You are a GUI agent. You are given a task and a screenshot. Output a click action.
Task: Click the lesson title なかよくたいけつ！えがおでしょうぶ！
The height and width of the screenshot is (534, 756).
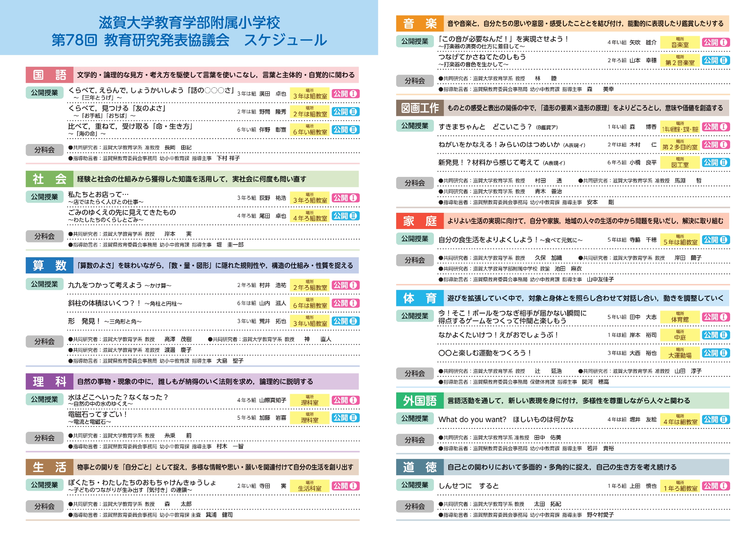(499, 335)
